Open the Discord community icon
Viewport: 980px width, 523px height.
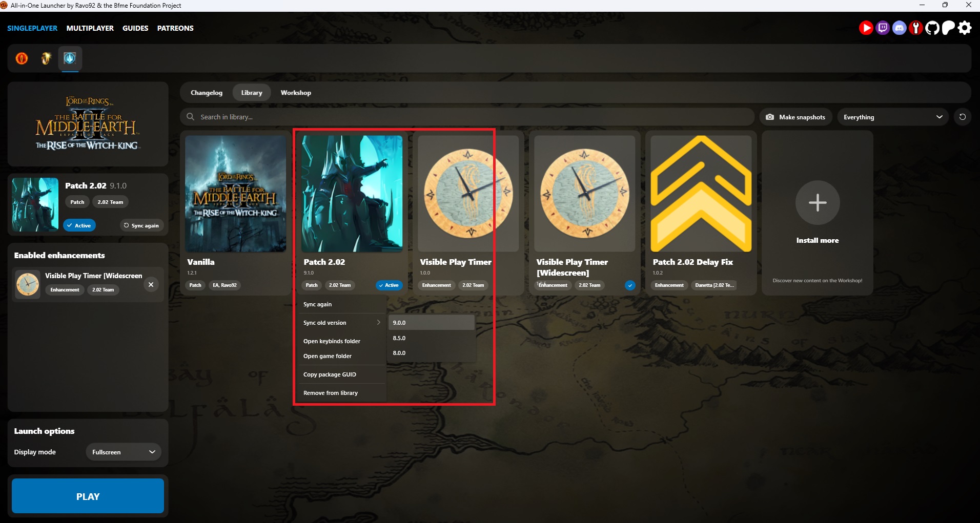tap(899, 28)
